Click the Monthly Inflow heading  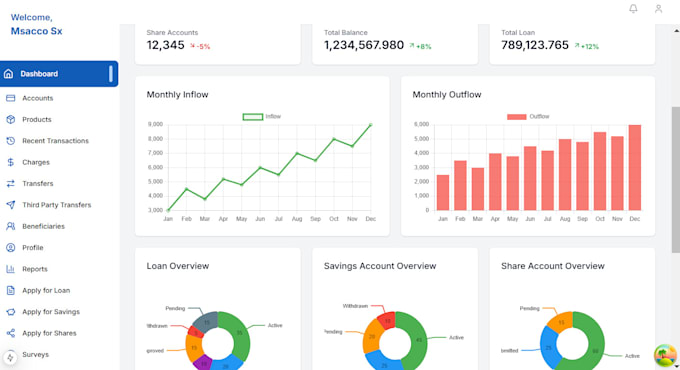point(177,95)
